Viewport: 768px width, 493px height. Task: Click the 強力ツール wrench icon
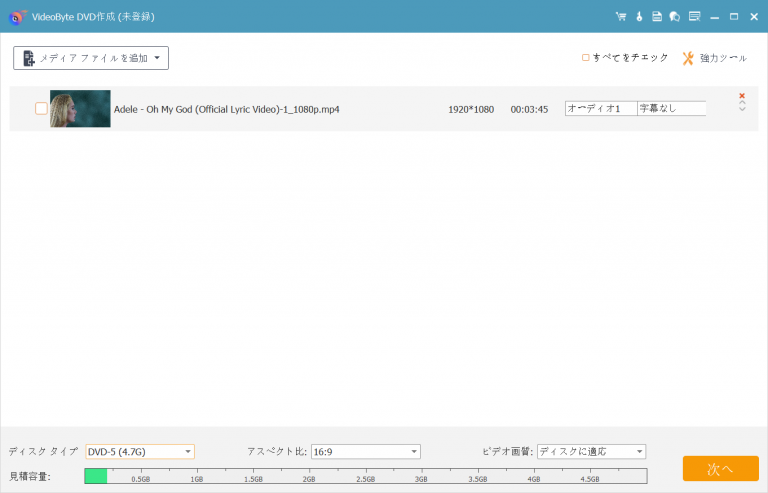tap(688, 58)
